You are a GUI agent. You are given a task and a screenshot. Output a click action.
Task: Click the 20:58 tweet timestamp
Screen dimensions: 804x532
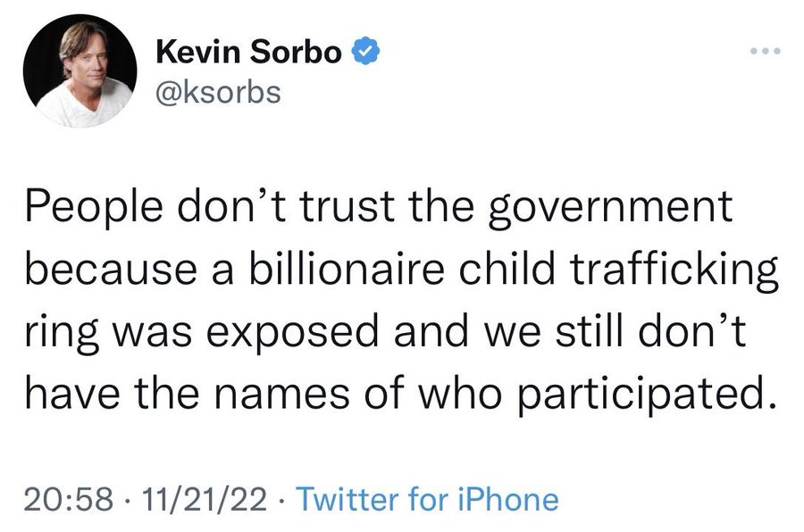coord(63,498)
